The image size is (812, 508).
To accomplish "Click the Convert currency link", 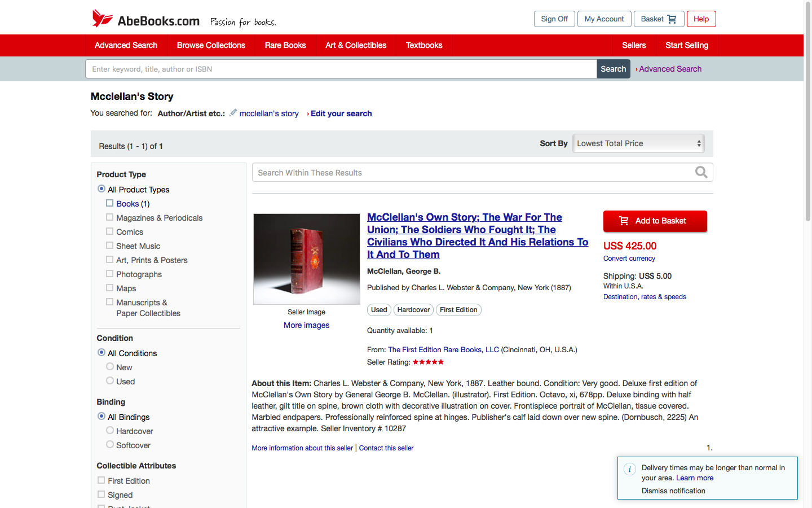I will point(629,259).
